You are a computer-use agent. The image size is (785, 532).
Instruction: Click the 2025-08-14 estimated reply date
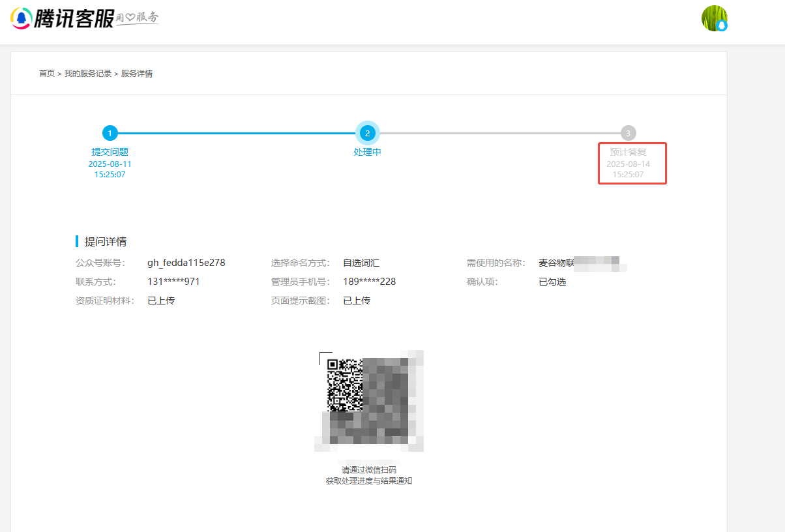[628, 164]
